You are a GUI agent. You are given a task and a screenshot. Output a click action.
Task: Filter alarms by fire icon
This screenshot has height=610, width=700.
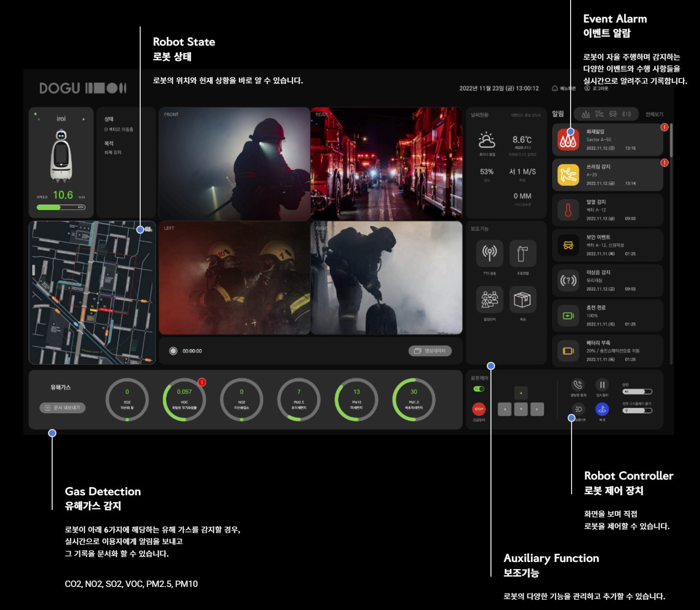tap(586, 114)
